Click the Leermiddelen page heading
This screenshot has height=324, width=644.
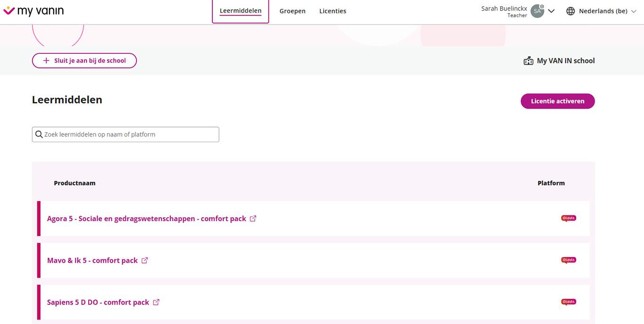pyautogui.click(x=67, y=100)
